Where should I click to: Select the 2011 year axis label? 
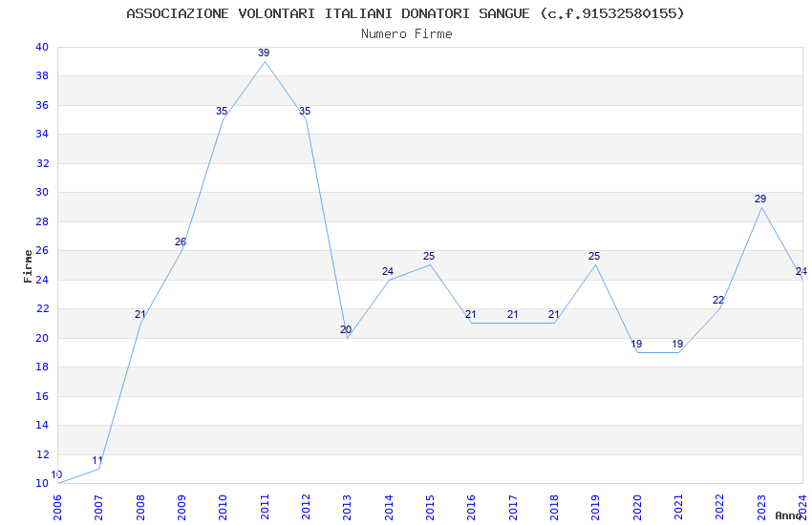coord(265,507)
